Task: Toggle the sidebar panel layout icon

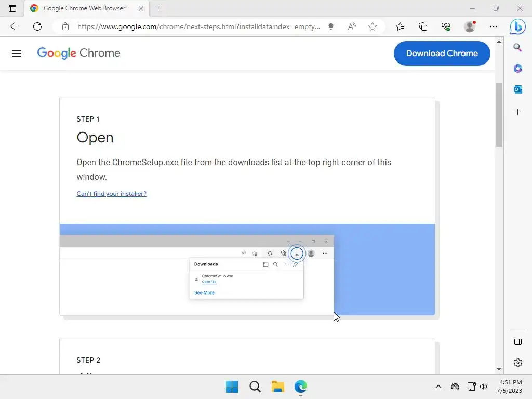Action: pyautogui.click(x=518, y=342)
